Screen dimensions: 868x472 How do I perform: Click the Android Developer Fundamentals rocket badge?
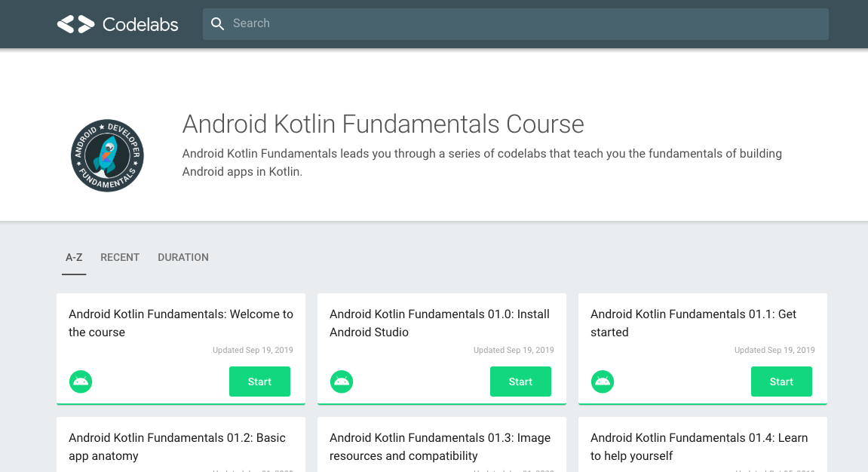(107, 155)
